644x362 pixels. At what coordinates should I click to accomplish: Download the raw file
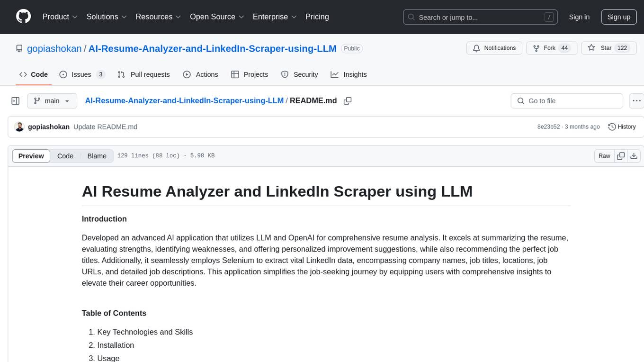coord(634,156)
